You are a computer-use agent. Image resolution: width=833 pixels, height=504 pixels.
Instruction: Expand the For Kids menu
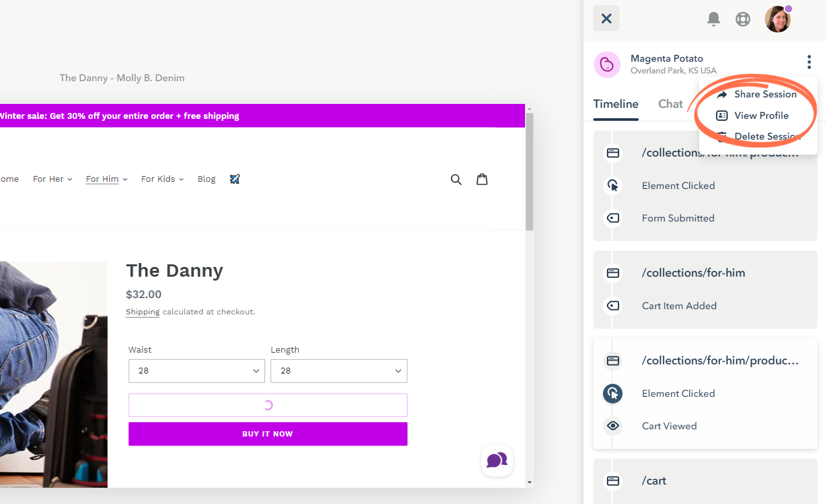(x=162, y=179)
